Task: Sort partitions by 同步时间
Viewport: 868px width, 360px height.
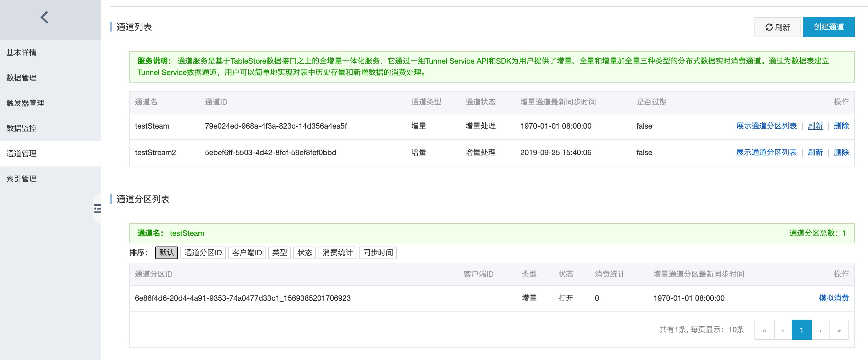Action: (378, 253)
